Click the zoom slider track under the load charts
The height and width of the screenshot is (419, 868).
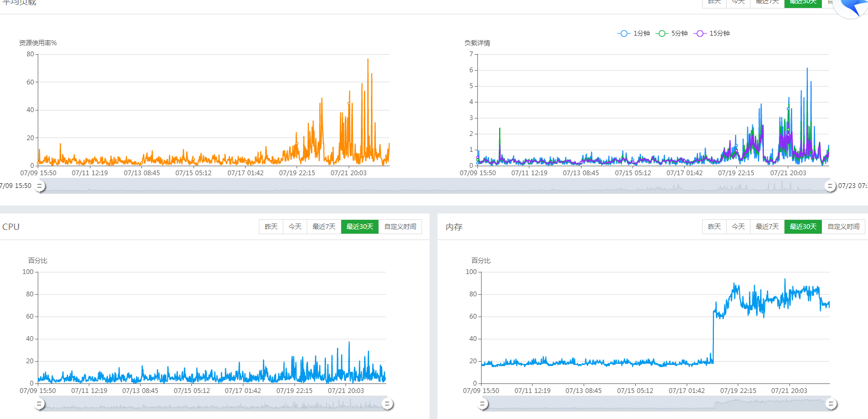coord(435,186)
